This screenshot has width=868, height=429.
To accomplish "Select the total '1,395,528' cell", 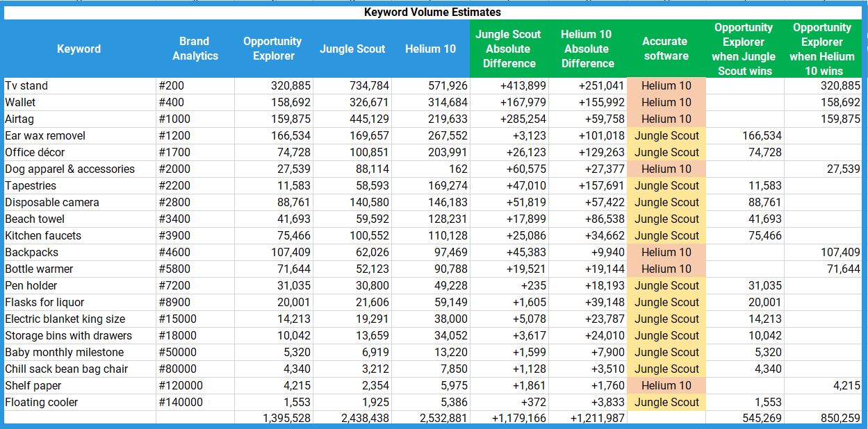I will [x=274, y=419].
